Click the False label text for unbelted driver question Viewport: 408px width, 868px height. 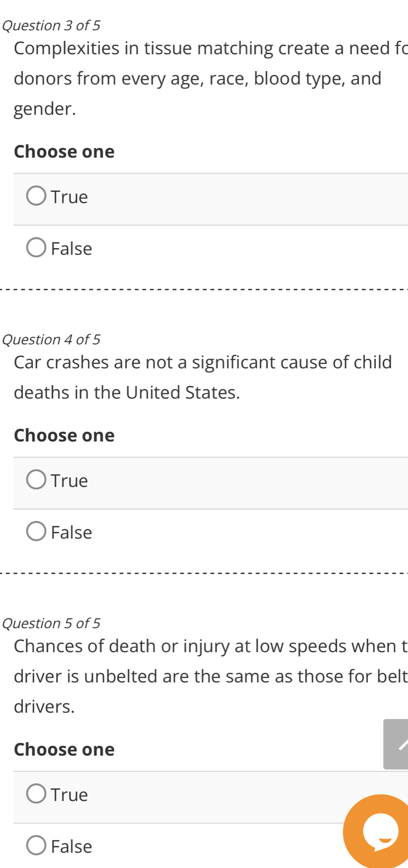[x=72, y=846]
